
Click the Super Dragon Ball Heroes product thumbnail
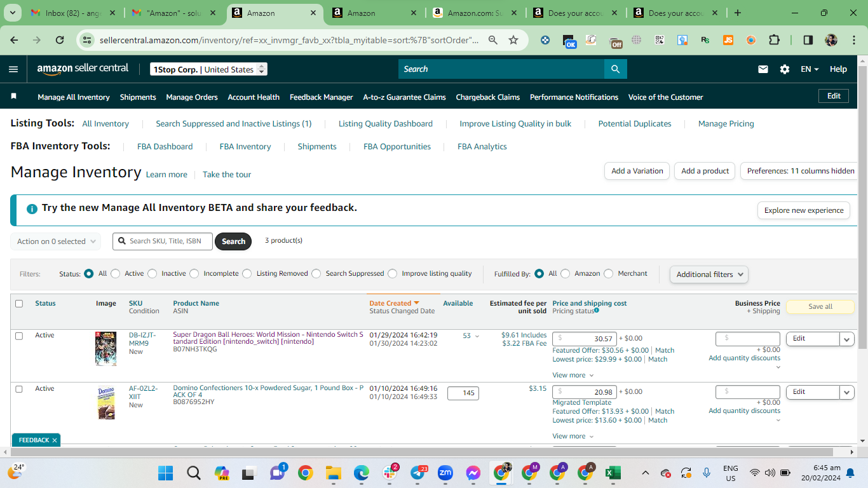(x=106, y=349)
